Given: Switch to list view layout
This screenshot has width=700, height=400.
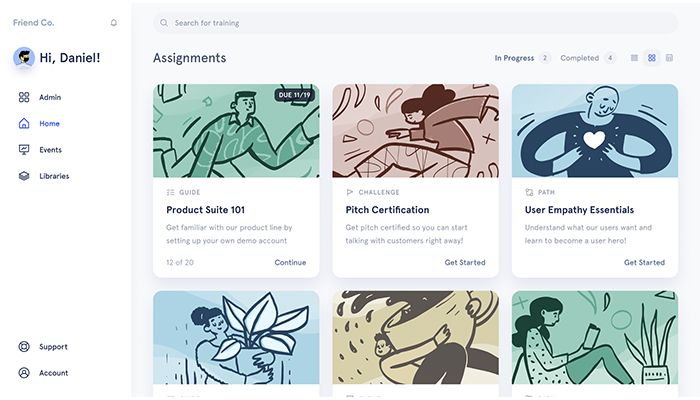Looking at the screenshot, I should [x=634, y=58].
